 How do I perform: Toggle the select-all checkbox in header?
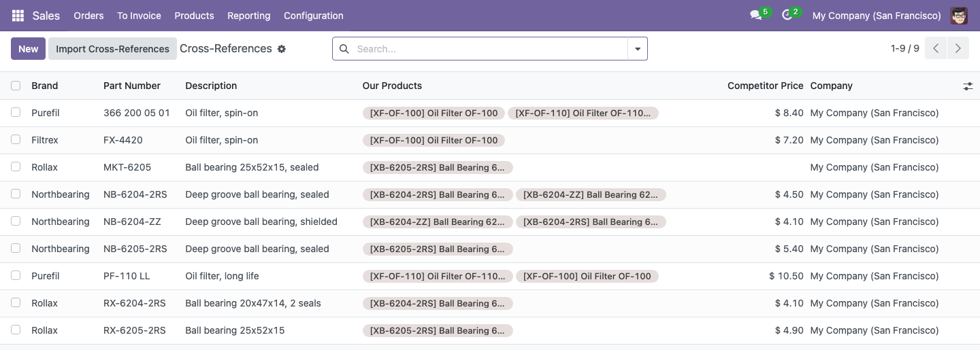(x=16, y=86)
